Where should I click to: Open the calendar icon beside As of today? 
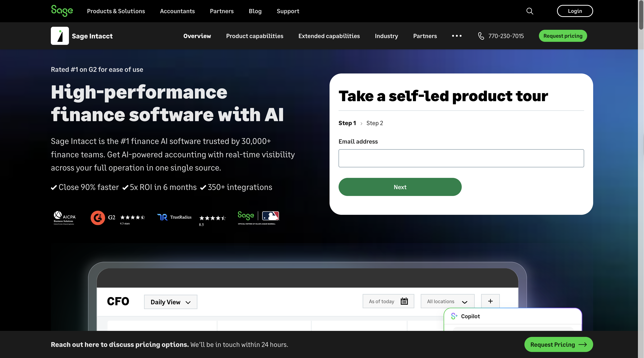tap(404, 301)
